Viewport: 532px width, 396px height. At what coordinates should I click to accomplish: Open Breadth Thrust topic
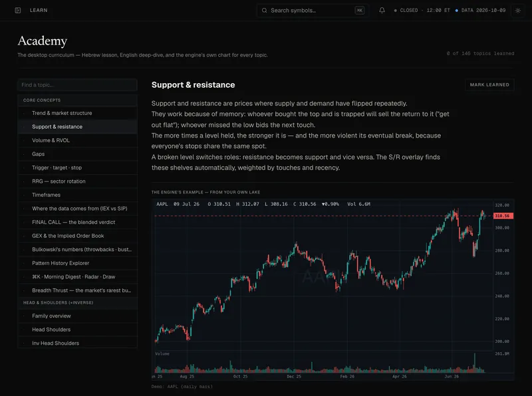(x=77, y=290)
